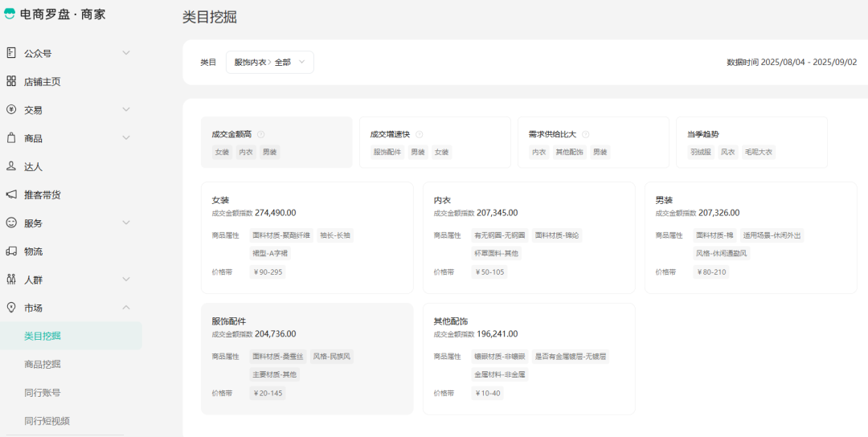Click the 同行短视频 sidebar link
This screenshot has height=437, width=868.
[x=47, y=421]
